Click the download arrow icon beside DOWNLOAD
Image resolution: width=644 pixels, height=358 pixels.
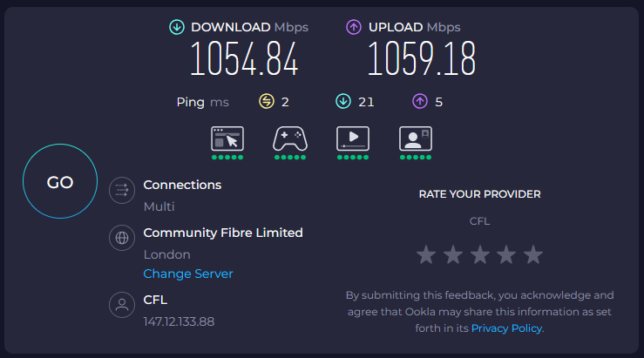point(177,28)
